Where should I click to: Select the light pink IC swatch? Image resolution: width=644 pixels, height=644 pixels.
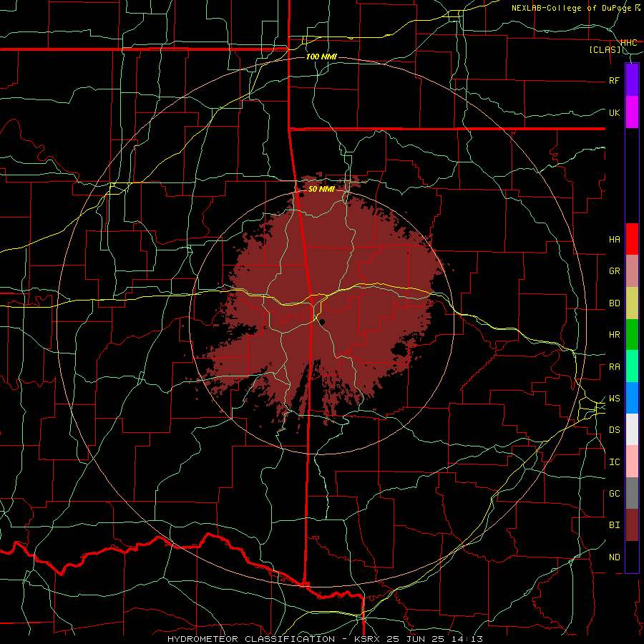tap(632, 462)
